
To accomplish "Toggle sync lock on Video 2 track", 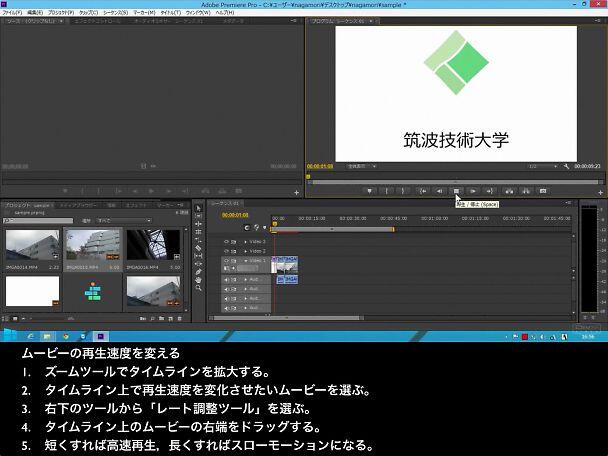I will click(x=234, y=251).
